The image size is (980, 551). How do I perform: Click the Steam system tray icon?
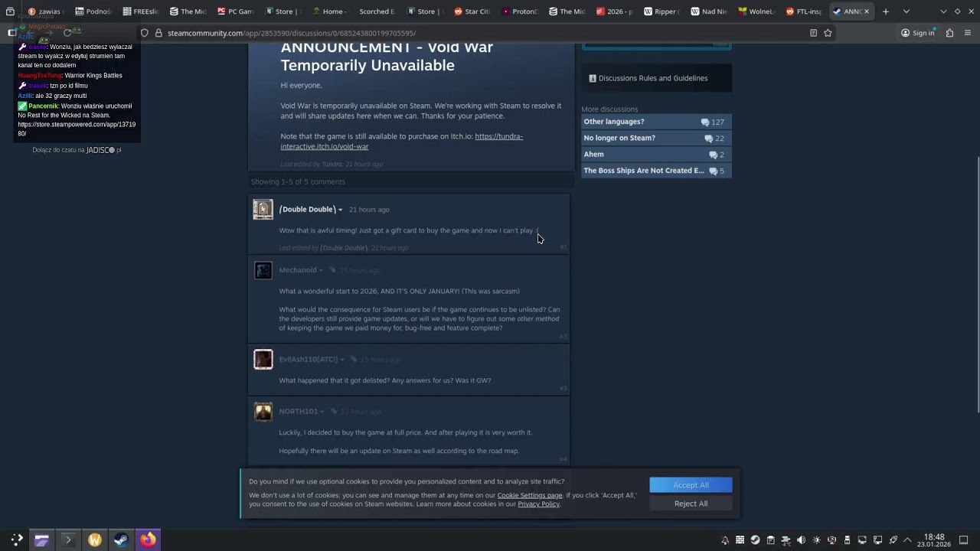click(x=756, y=540)
